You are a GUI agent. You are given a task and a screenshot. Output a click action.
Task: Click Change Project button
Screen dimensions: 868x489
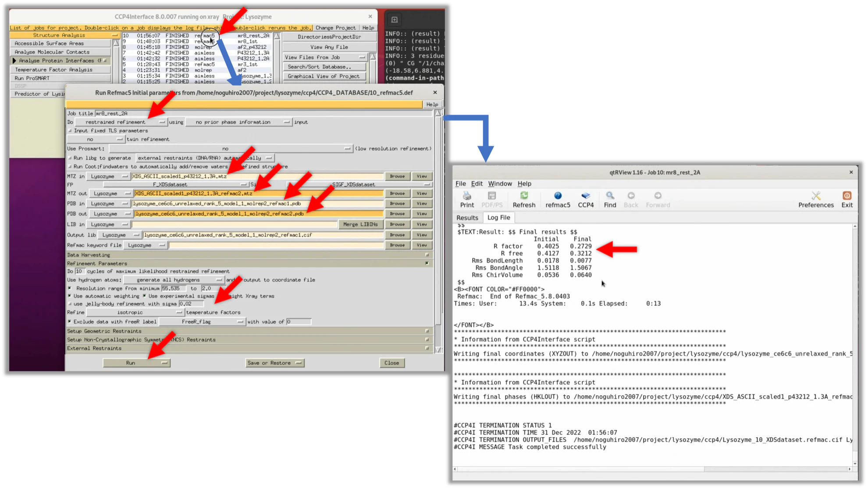click(335, 28)
